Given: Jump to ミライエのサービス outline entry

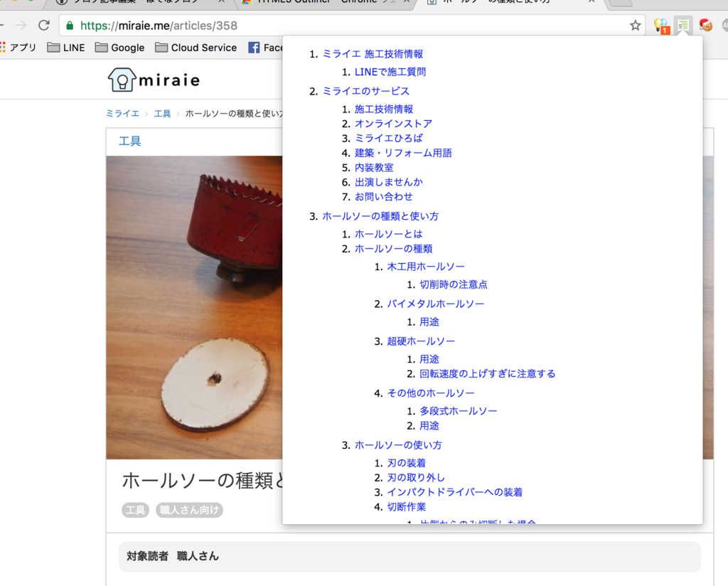Looking at the screenshot, I should click(x=366, y=91).
